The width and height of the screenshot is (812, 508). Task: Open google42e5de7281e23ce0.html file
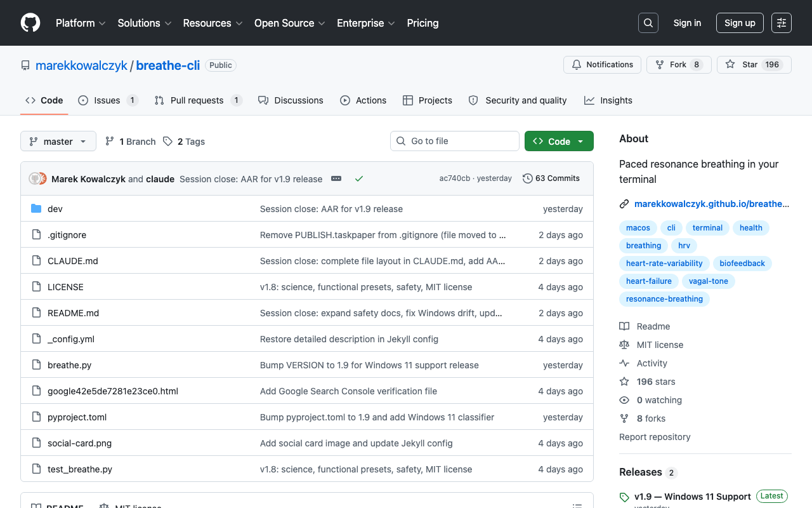point(113,391)
